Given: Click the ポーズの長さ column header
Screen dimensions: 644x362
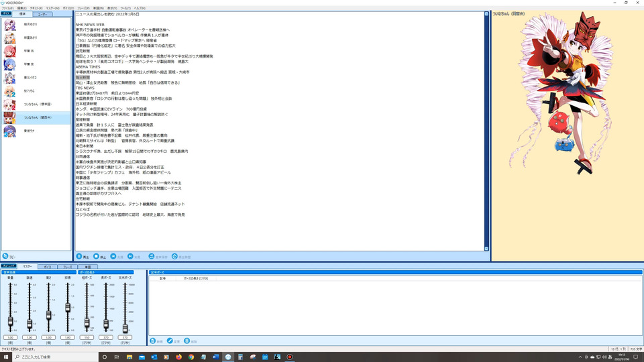Looking at the screenshot, I should point(195,278).
